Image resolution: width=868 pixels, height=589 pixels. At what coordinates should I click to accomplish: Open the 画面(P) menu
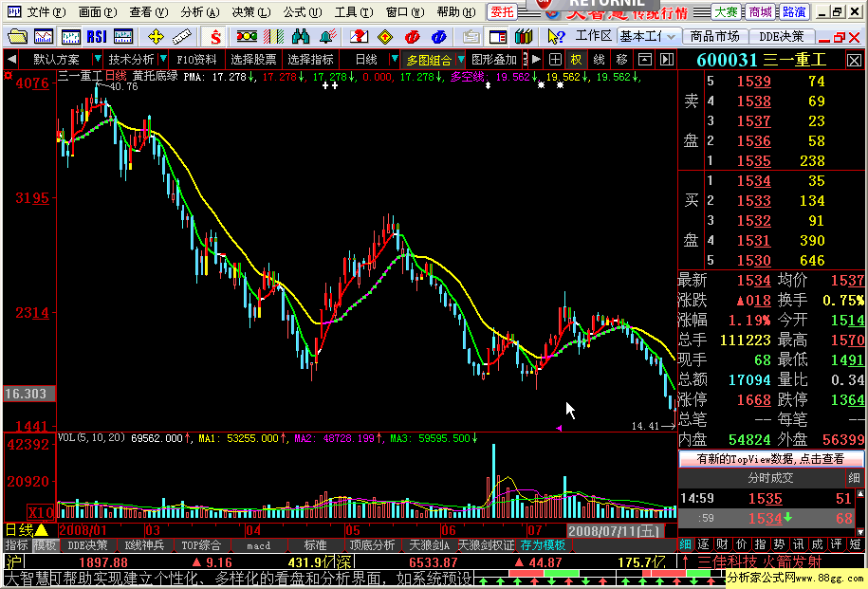tap(98, 11)
